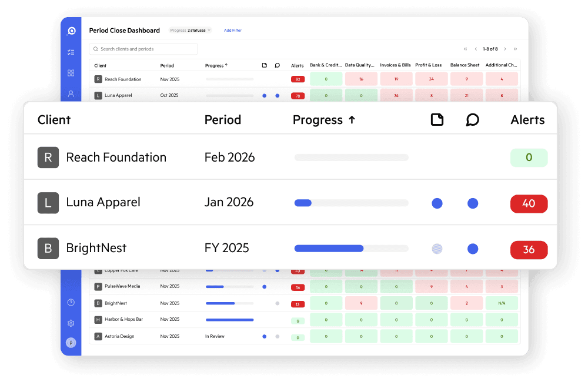Open BrightNest in the zoomed card
This screenshot has width=588, height=382.
(96, 248)
